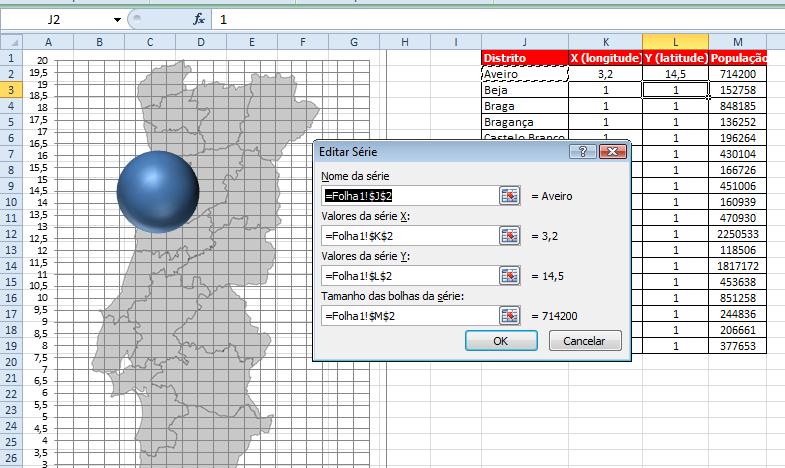This screenshot has width=785, height=468.
Task: Close the Editar Série dialog
Action: coord(613,151)
